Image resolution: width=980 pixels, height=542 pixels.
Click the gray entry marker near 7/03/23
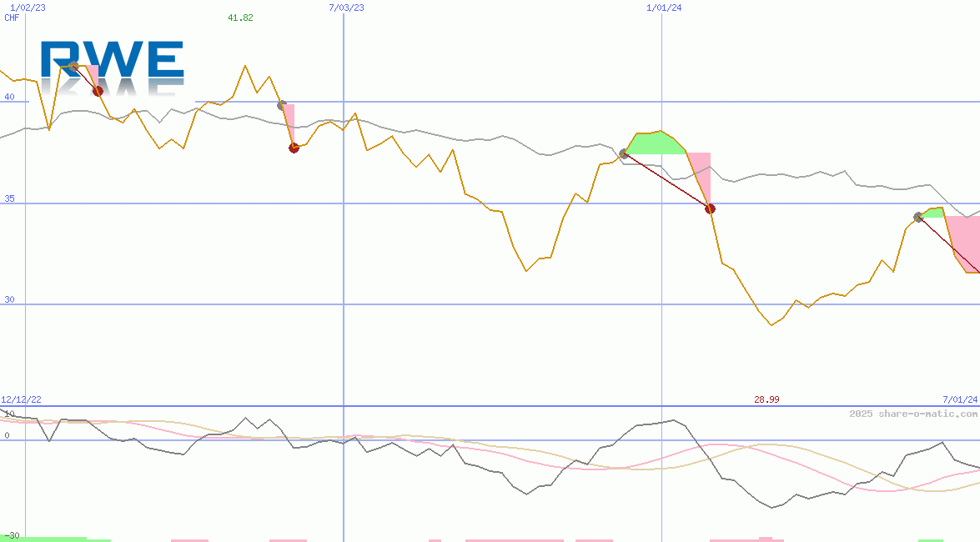[x=280, y=106]
